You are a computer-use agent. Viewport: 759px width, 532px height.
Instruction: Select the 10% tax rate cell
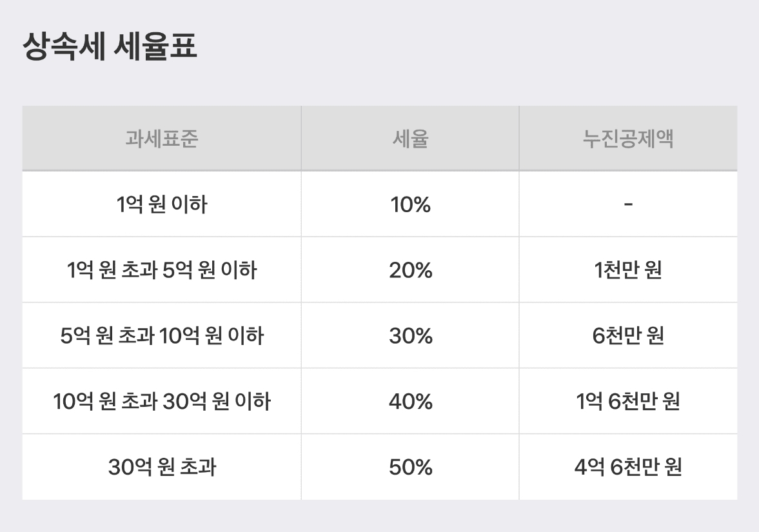click(410, 205)
